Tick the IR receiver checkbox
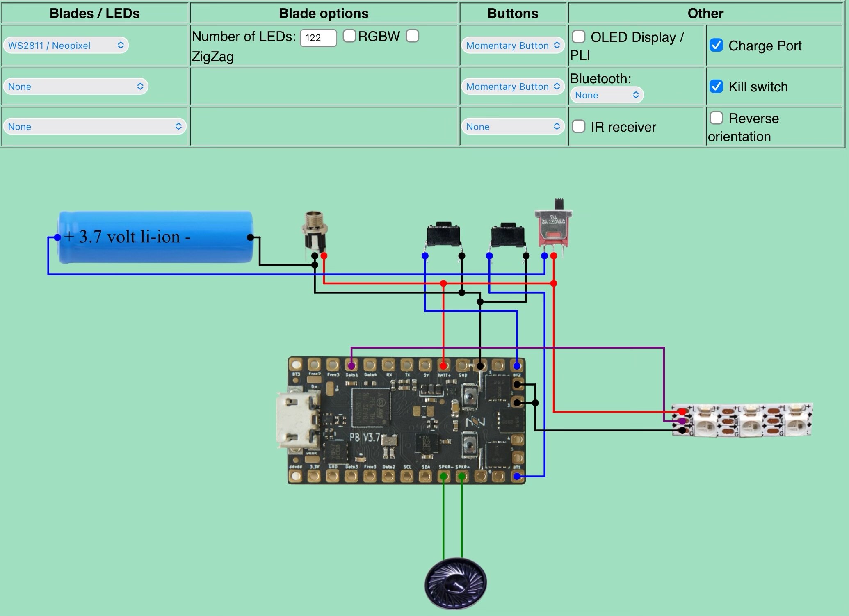Image resolution: width=849 pixels, height=616 pixels. tap(578, 126)
